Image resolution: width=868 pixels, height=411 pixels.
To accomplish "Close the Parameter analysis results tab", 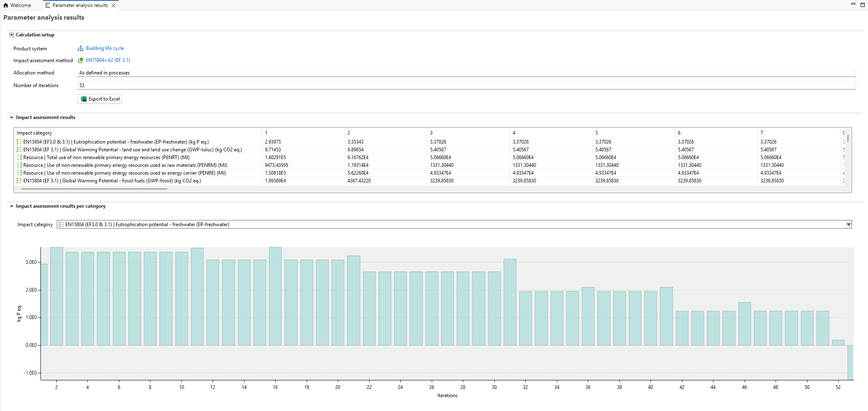I will (114, 6).
